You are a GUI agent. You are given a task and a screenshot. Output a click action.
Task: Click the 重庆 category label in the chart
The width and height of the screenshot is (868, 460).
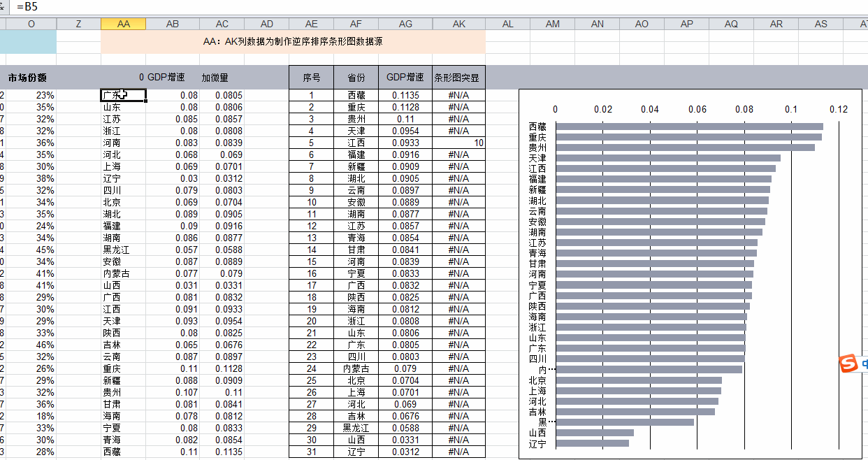[x=537, y=137]
